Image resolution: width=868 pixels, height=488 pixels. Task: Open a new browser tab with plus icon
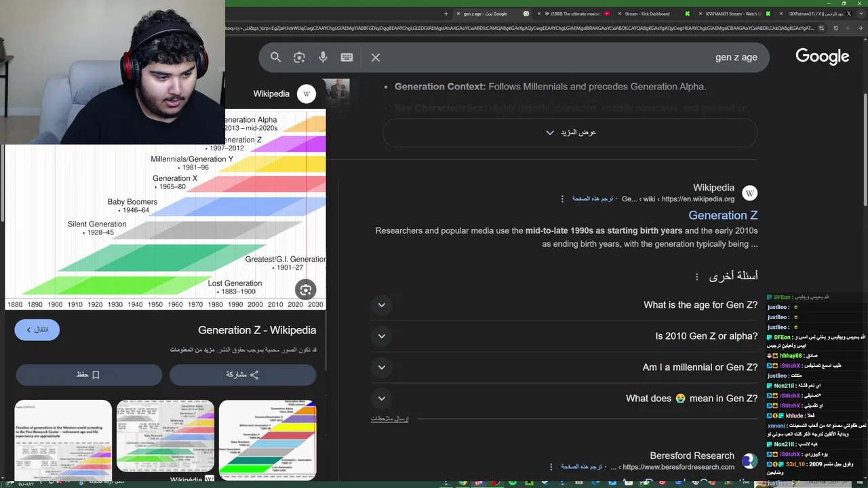(446, 14)
